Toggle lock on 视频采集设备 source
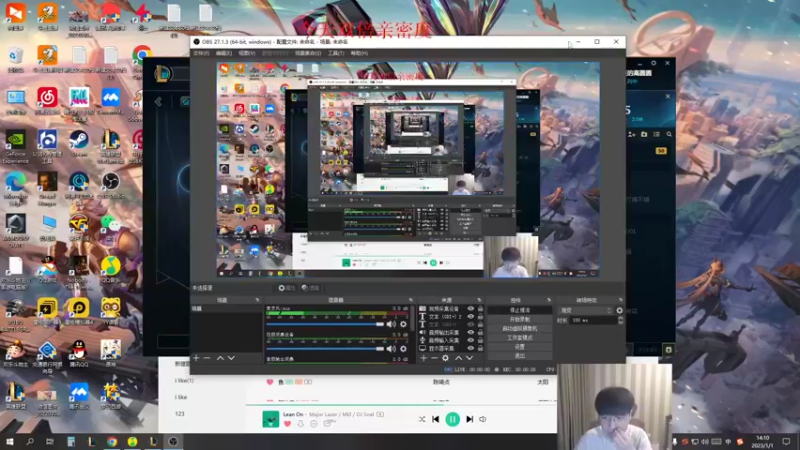Image resolution: width=800 pixels, height=450 pixels. pos(480,309)
